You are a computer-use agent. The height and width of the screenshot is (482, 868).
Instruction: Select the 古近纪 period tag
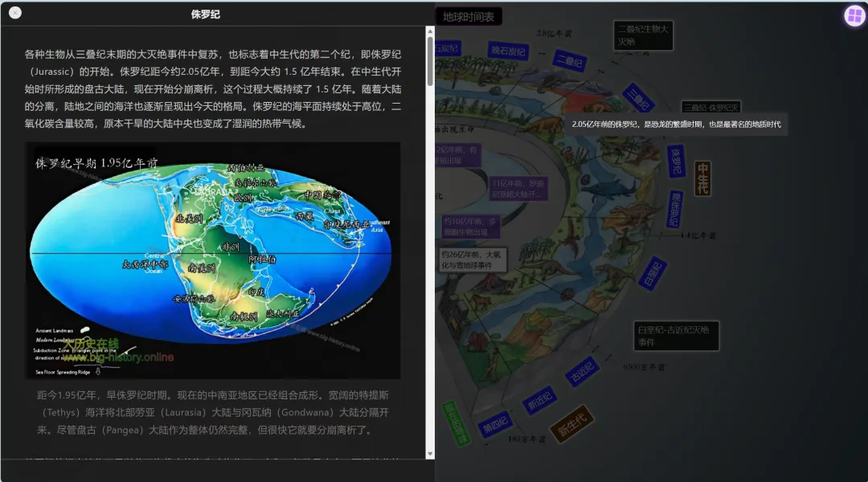click(x=582, y=371)
